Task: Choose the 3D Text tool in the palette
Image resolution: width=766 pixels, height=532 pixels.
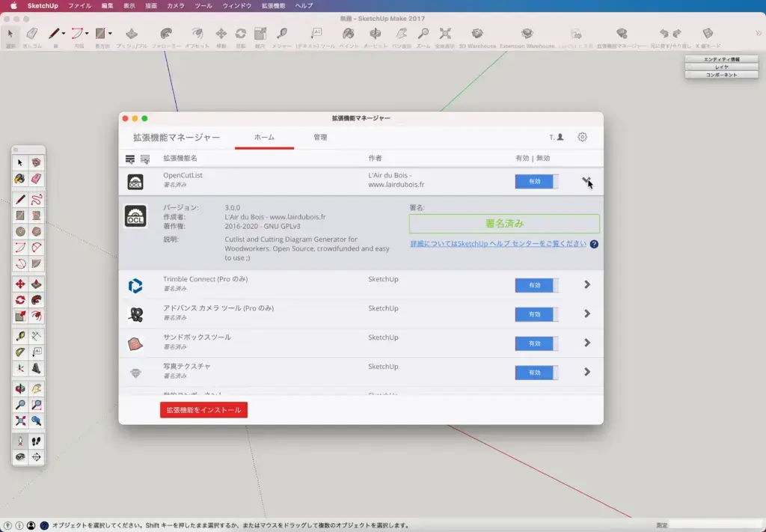Action: [x=36, y=368]
